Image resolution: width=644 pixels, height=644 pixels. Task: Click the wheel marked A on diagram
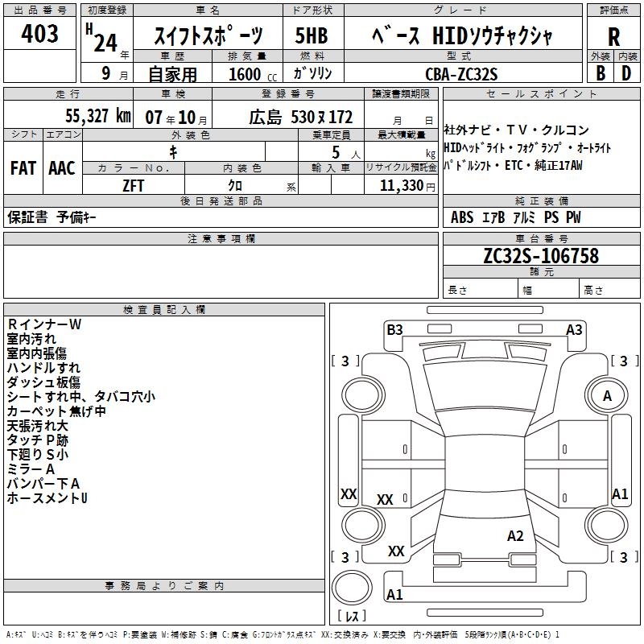pyautogui.click(x=607, y=396)
